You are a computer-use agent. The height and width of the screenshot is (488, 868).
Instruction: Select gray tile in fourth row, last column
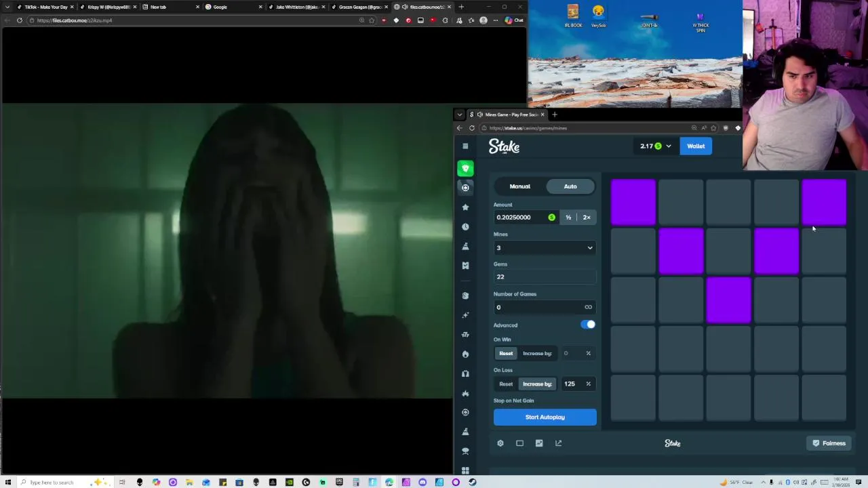coord(824,349)
